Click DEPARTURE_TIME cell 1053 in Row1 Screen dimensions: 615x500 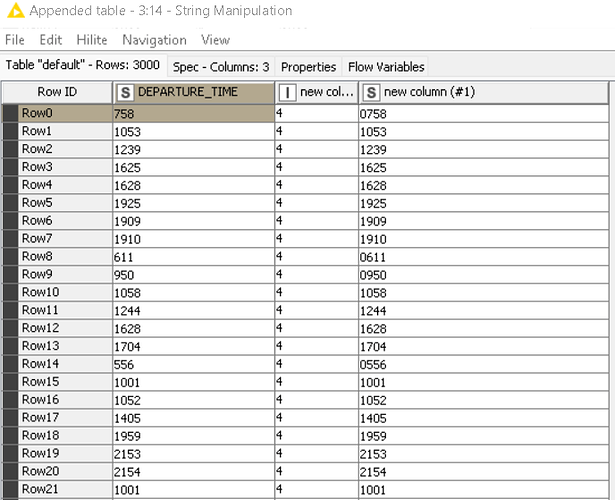tap(193, 131)
